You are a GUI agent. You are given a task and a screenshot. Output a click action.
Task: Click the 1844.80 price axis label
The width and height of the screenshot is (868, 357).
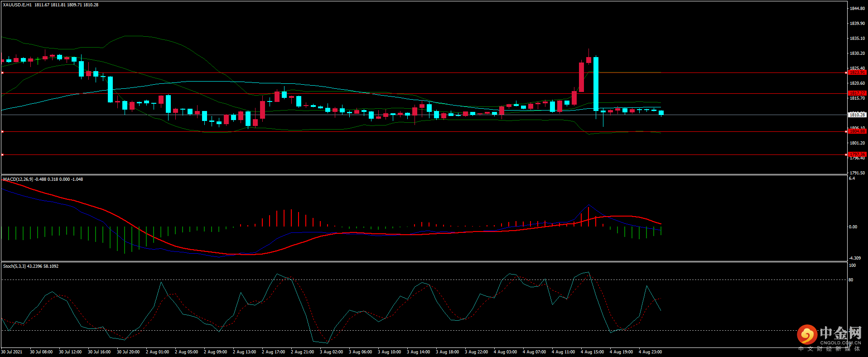tap(857, 9)
